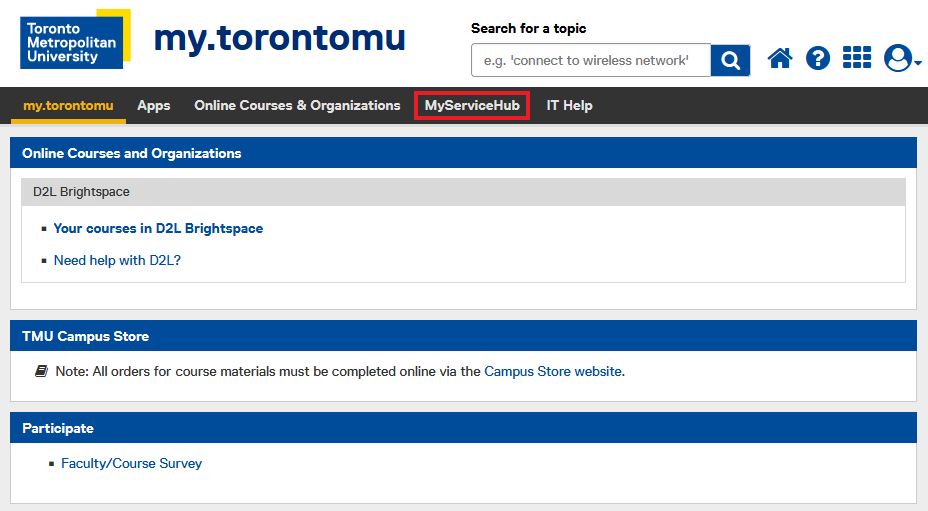Select the my.torontomu tab
The image size is (928, 511).
pos(68,105)
